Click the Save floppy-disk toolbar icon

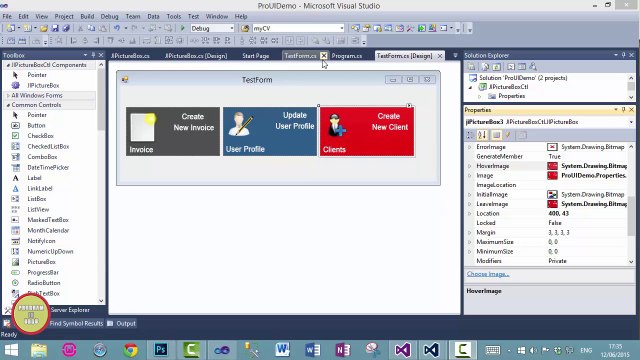55,28
